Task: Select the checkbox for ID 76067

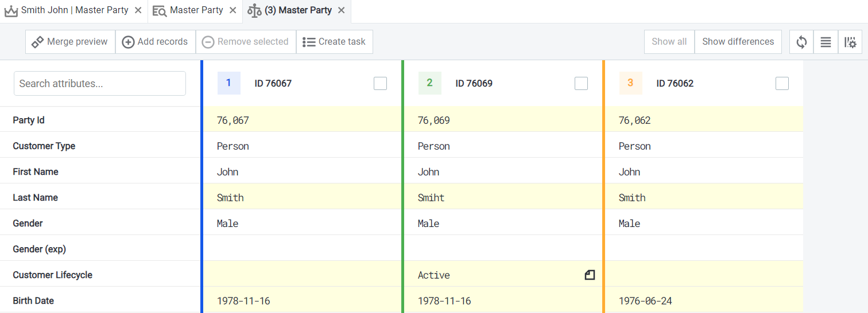Action: 380,84
